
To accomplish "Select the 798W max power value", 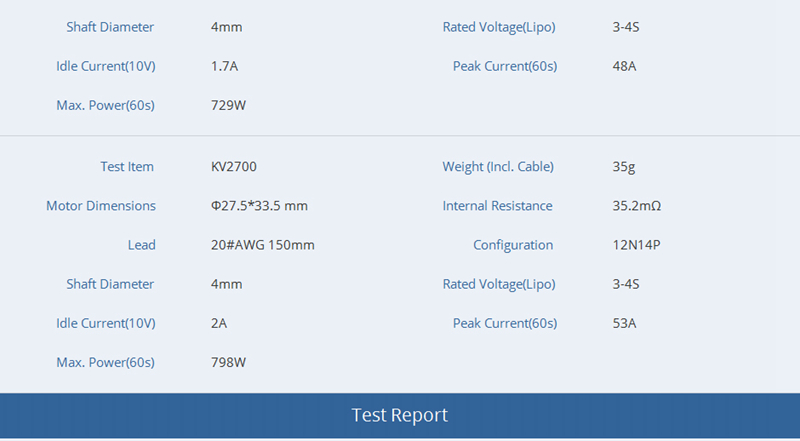I will pyautogui.click(x=228, y=362).
